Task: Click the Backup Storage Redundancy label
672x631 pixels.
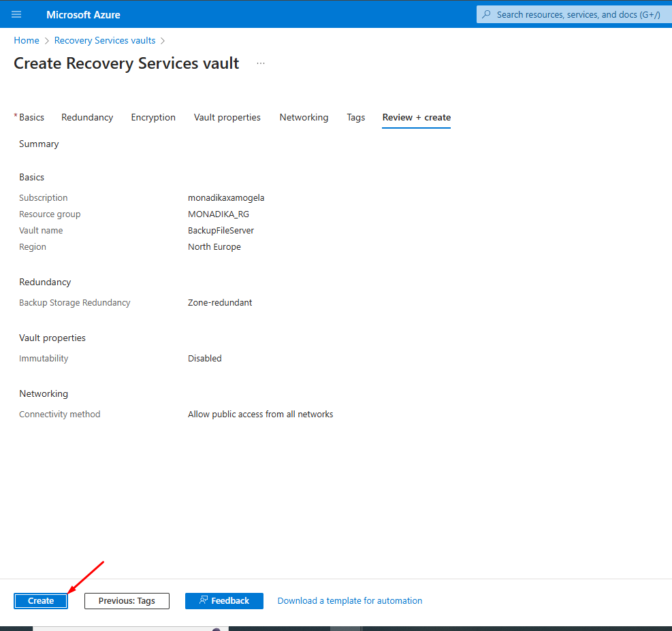Action: 75,302
